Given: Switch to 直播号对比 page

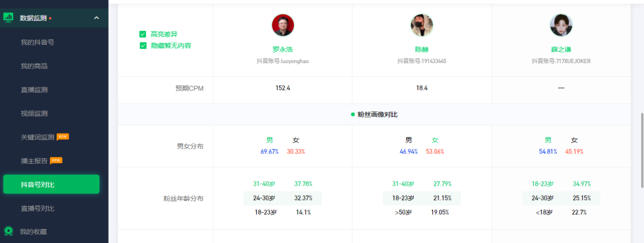Looking at the screenshot, I should coord(38,208).
